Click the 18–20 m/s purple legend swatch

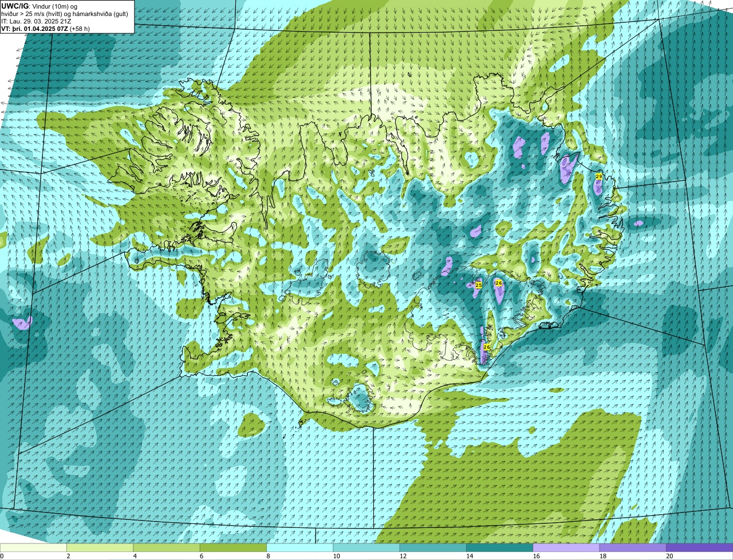633,547
